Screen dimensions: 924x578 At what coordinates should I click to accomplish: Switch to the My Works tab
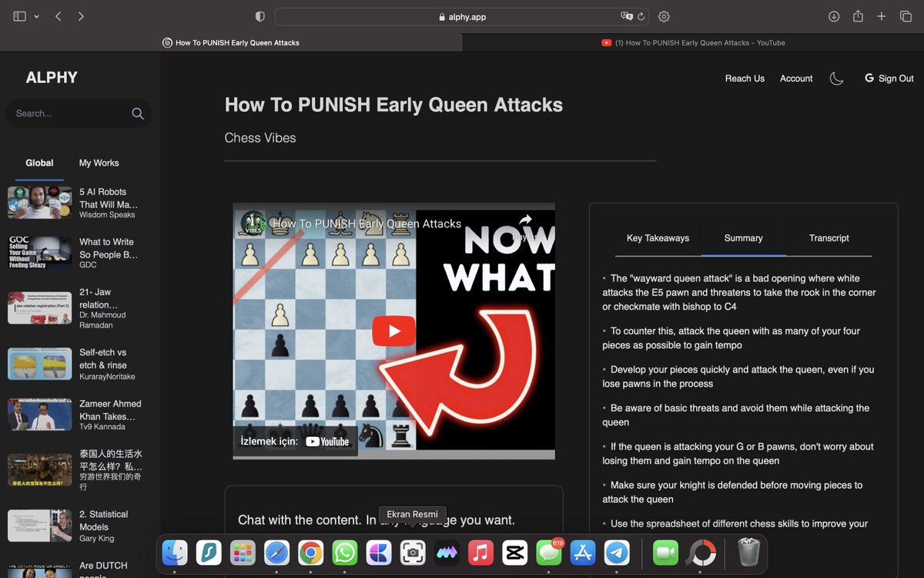99,163
